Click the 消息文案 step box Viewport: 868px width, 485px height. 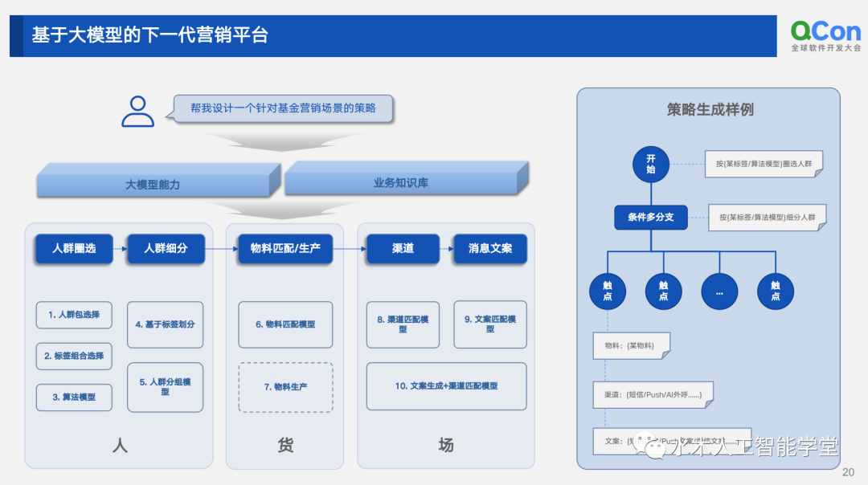coord(490,249)
